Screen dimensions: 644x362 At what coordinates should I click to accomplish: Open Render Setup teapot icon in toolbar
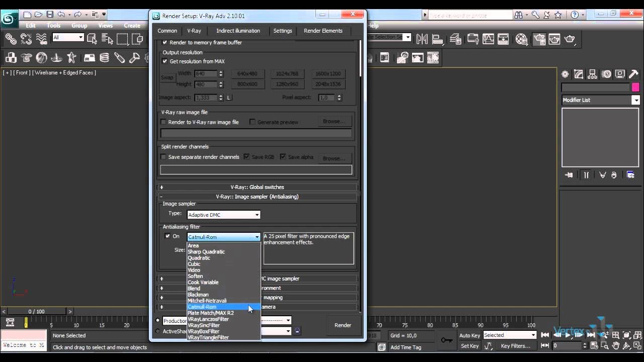point(539,39)
